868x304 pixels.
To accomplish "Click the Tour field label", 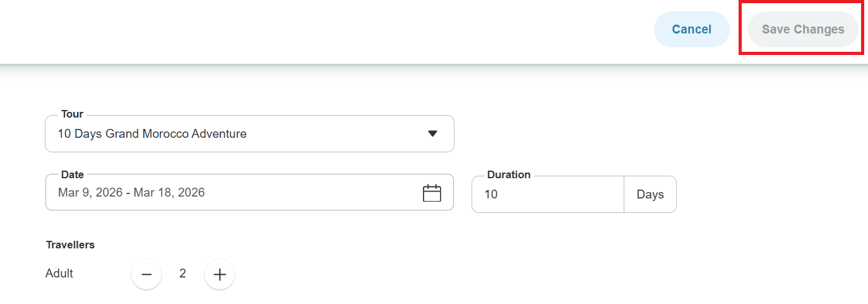I will click(72, 114).
